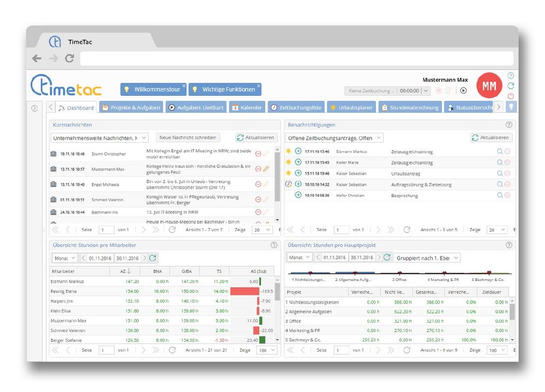Image resolution: width=545 pixels, height=392 pixels.
Task: Click the red power logout icon
Action: 511,96
